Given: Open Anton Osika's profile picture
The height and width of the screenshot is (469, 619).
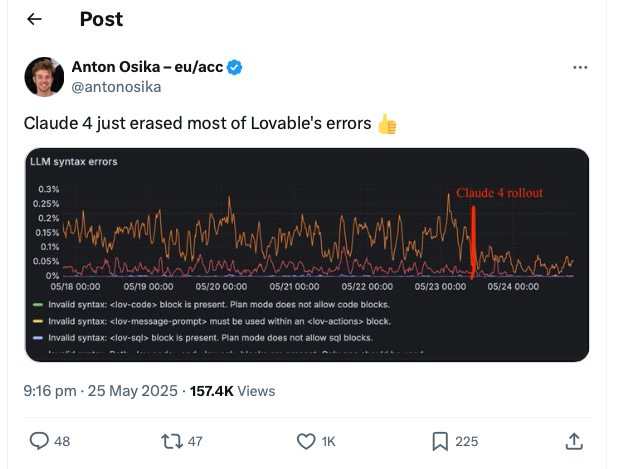Looking at the screenshot, I should [44, 76].
